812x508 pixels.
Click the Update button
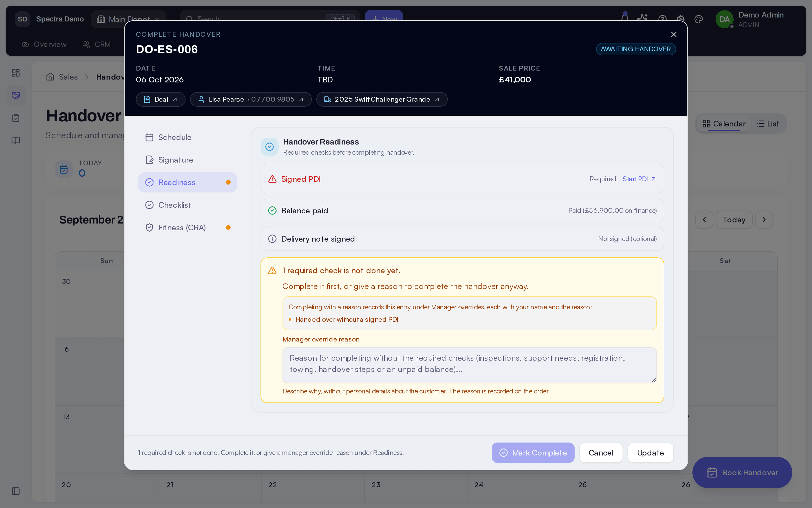650,453
